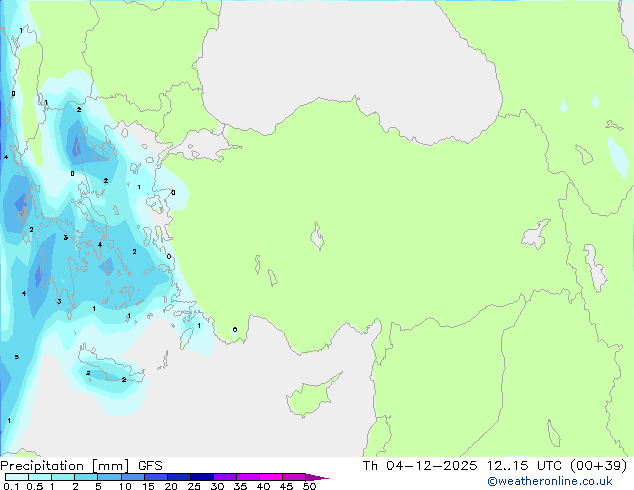Click the 1–2 mm legend color box

(x=63, y=477)
